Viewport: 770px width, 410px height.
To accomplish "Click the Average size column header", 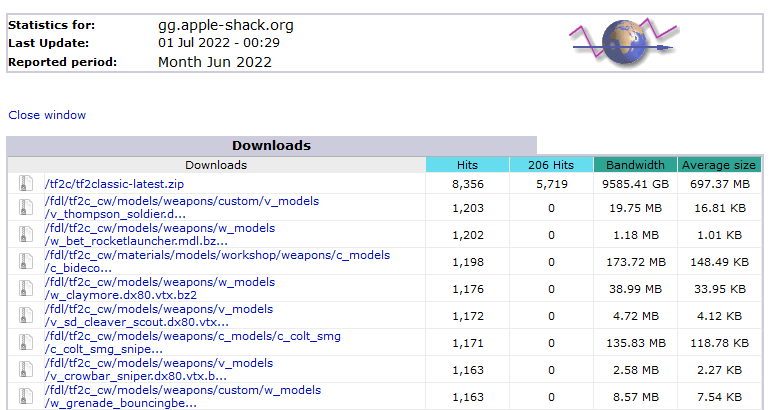I will click(719, 165).
